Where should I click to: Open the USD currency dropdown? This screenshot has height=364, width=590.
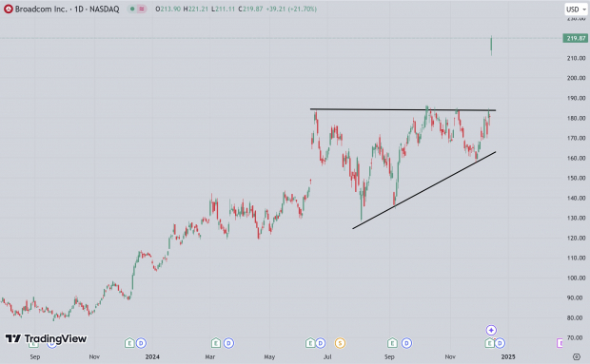(x=576, y=10)
